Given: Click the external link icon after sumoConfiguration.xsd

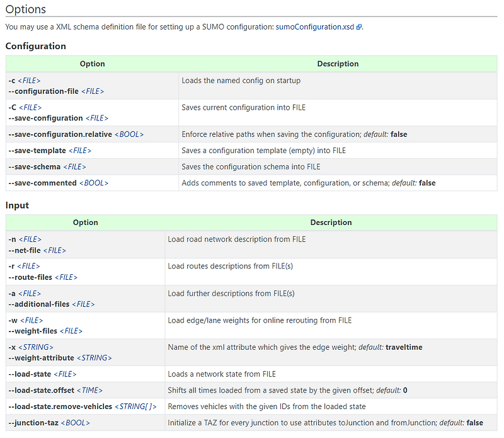Looking at the screenshot, I should 359,28.
